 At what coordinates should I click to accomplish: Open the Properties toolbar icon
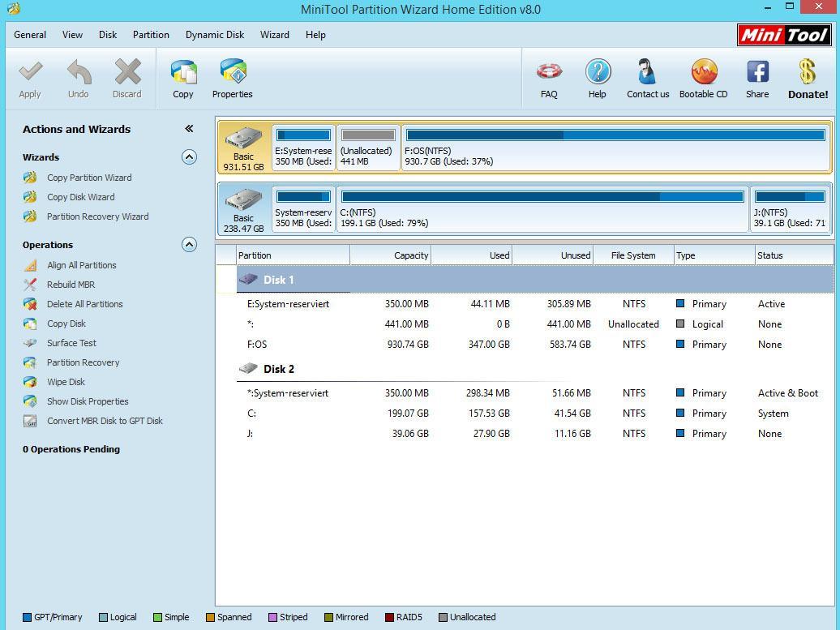pos(233,72)
